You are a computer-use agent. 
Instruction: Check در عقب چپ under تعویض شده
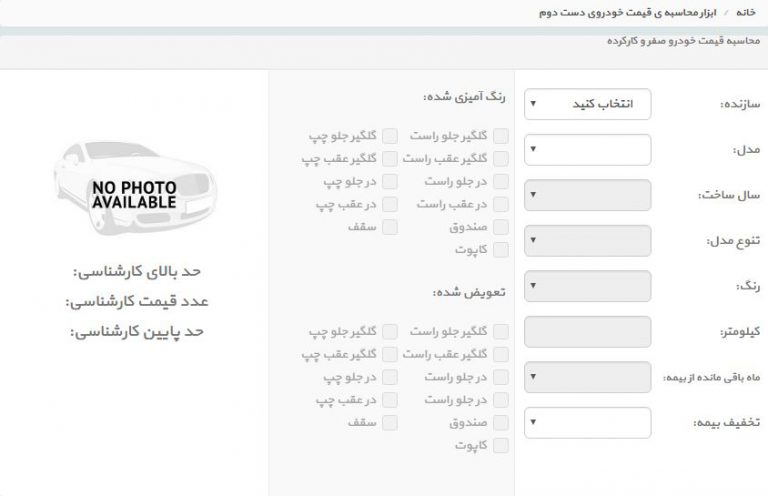[390, 400]
